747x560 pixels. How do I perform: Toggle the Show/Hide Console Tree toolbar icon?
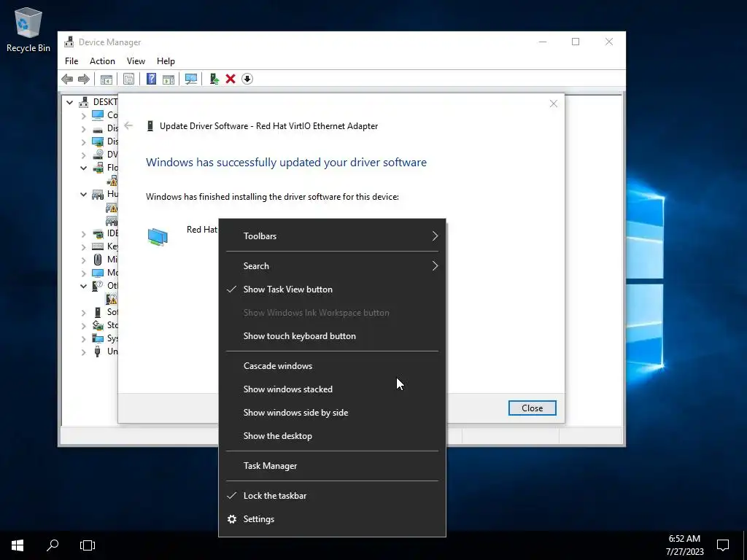point(107,79)
